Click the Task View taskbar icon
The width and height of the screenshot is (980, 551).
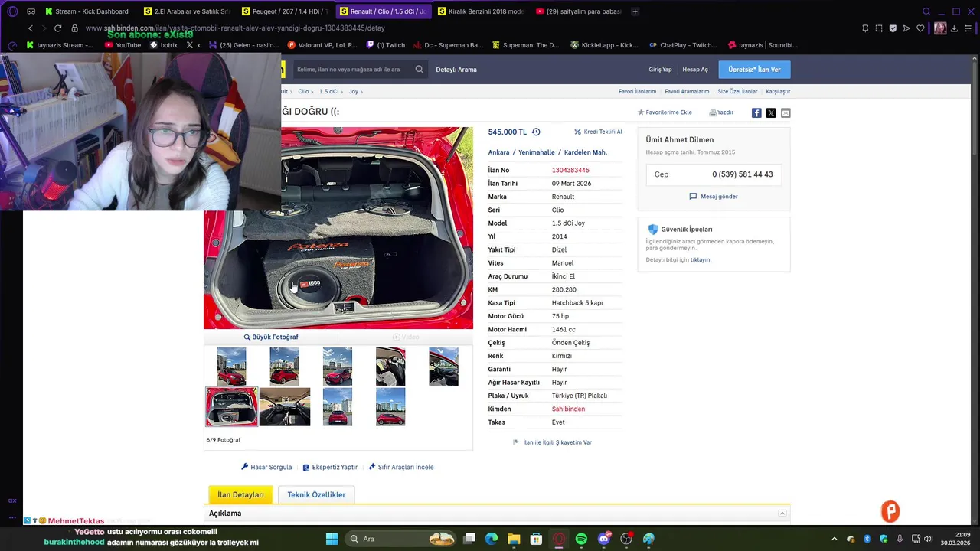coord(469,539)
